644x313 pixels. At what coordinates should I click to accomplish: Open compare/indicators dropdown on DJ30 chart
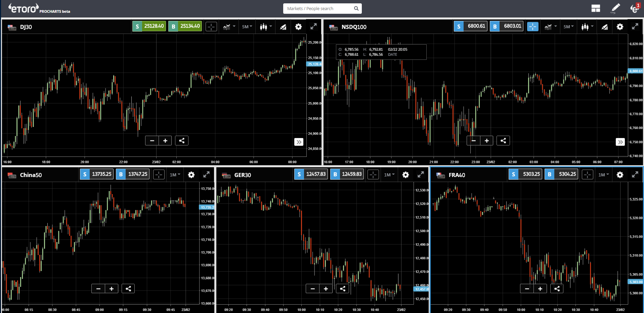pos(229,27)
